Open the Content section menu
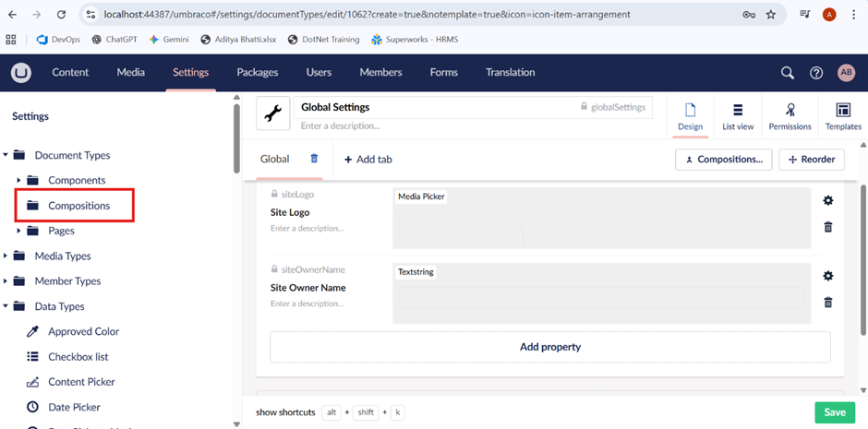Viewport: 868px width, 429px height. pos(70,73)
